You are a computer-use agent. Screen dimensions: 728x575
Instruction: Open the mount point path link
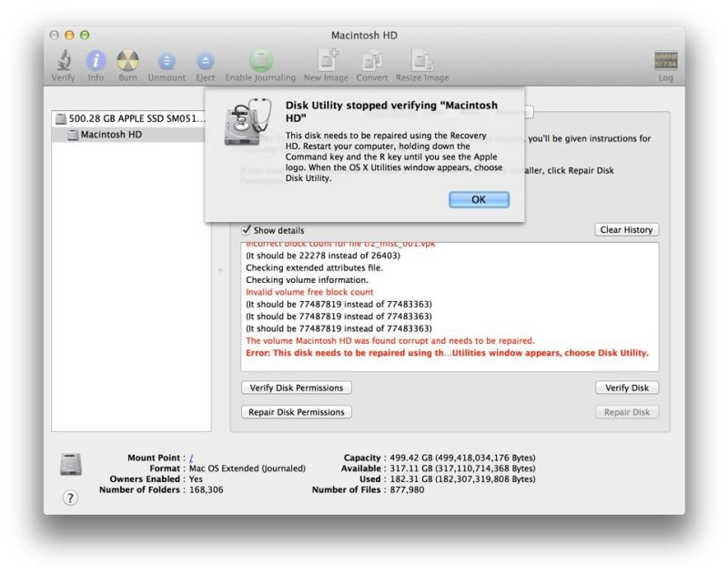[x=191, y=458]
